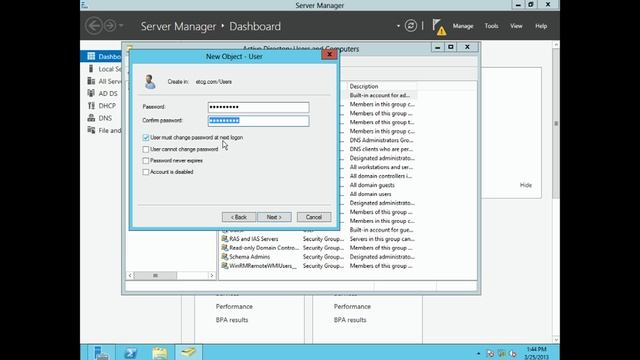Maximize the Active Directory Users and Computers window

tap(451, 47)
